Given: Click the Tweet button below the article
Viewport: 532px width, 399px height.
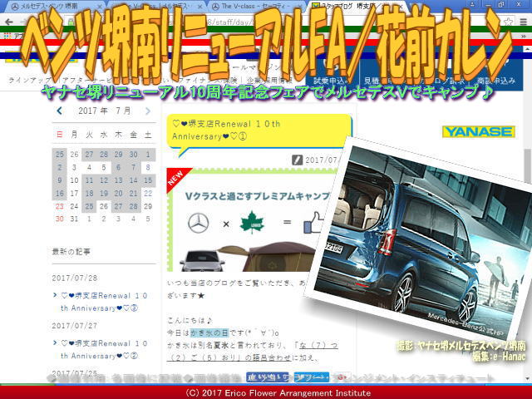Looking at the screenshot, I should [x=312, y=377].
